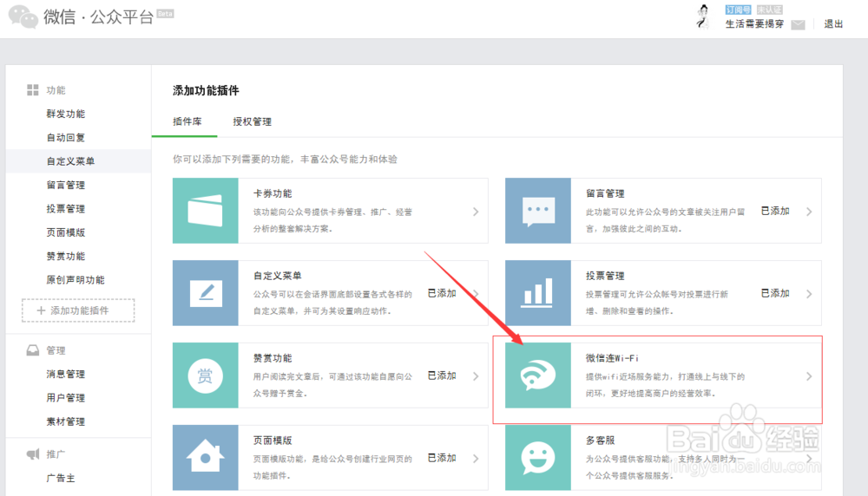Click the 添加功能插件 dashed button
868x496 pixels.
click(78, 310)
